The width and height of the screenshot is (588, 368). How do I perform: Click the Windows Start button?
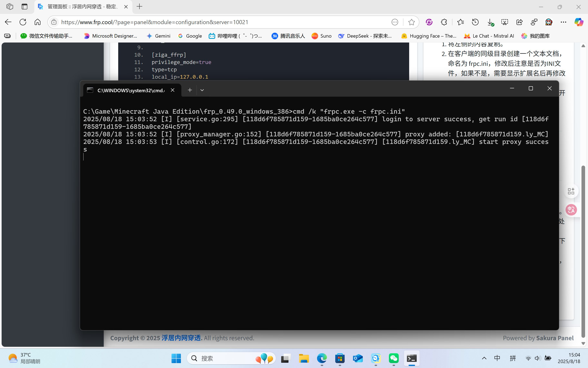tap(176, 358)
